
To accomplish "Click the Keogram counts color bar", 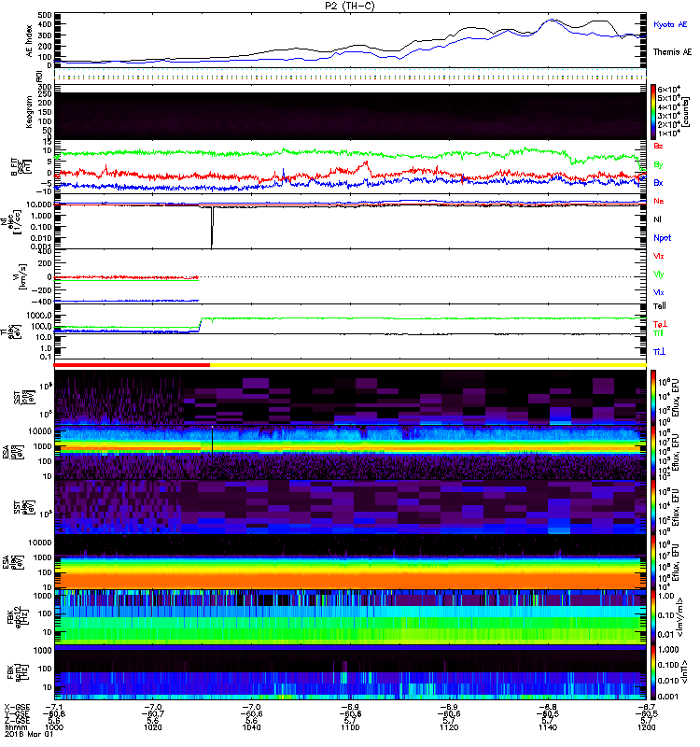I will point(653,112).
